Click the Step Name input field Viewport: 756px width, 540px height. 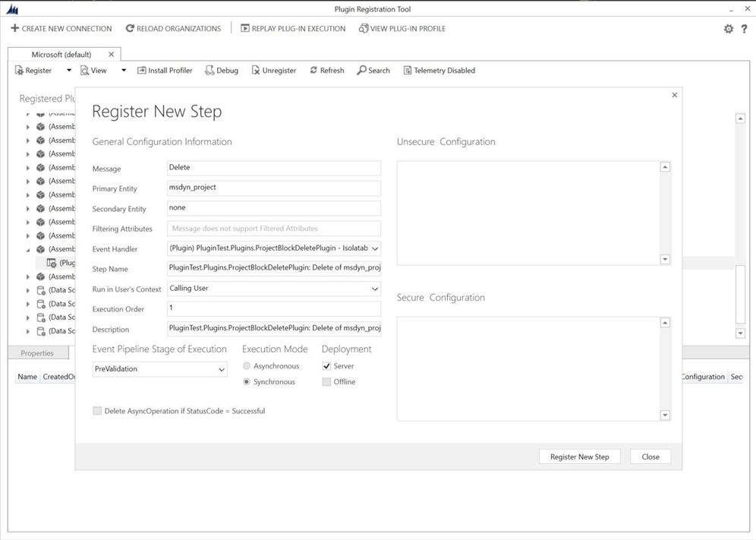click(274, 268)
